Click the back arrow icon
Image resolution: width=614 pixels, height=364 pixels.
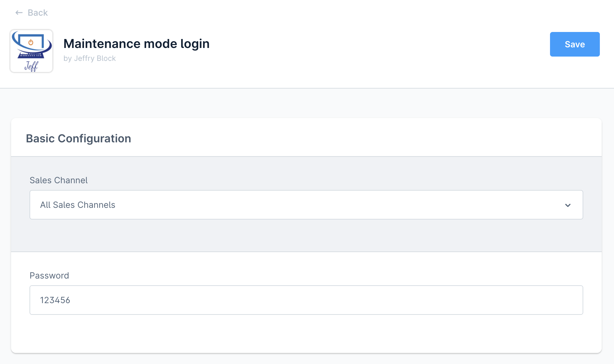[19, 13]
